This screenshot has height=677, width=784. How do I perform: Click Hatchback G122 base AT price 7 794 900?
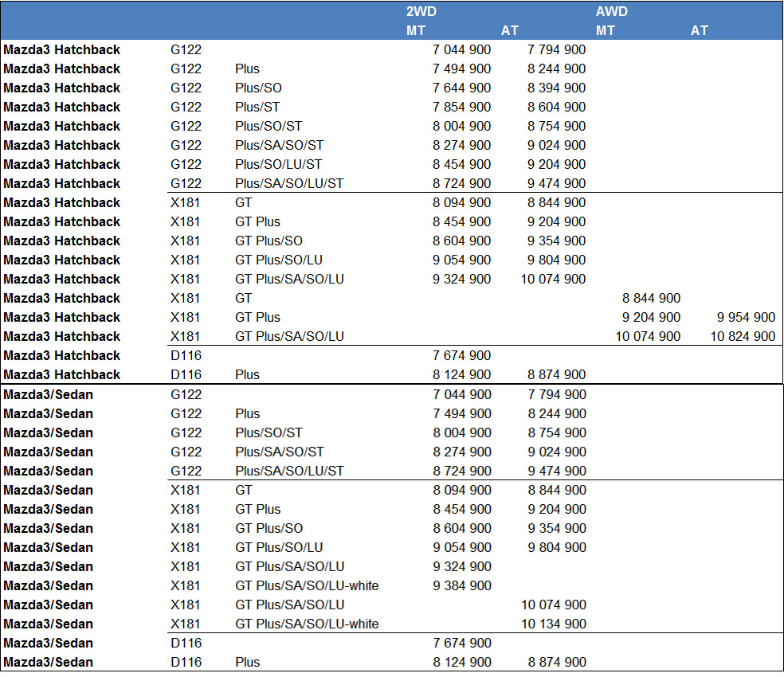pyautogui.click(x=556, y=49)
